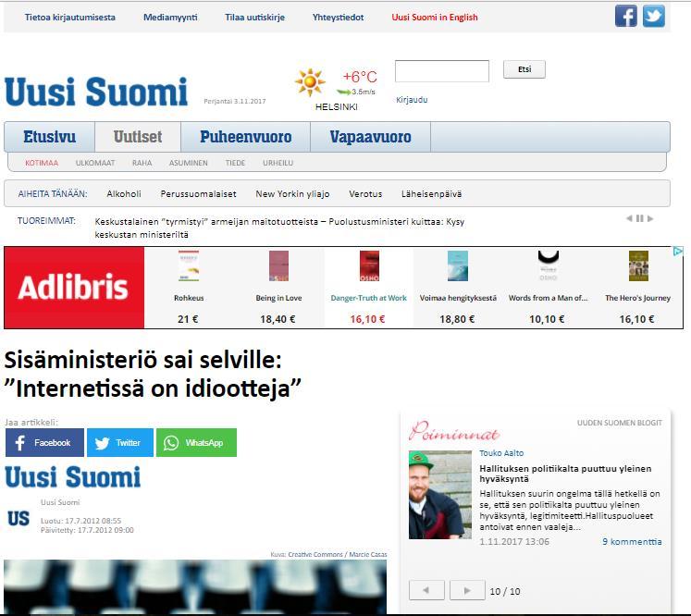
Task: Open the Puheenvuoro tab
Action: (245, 137)
